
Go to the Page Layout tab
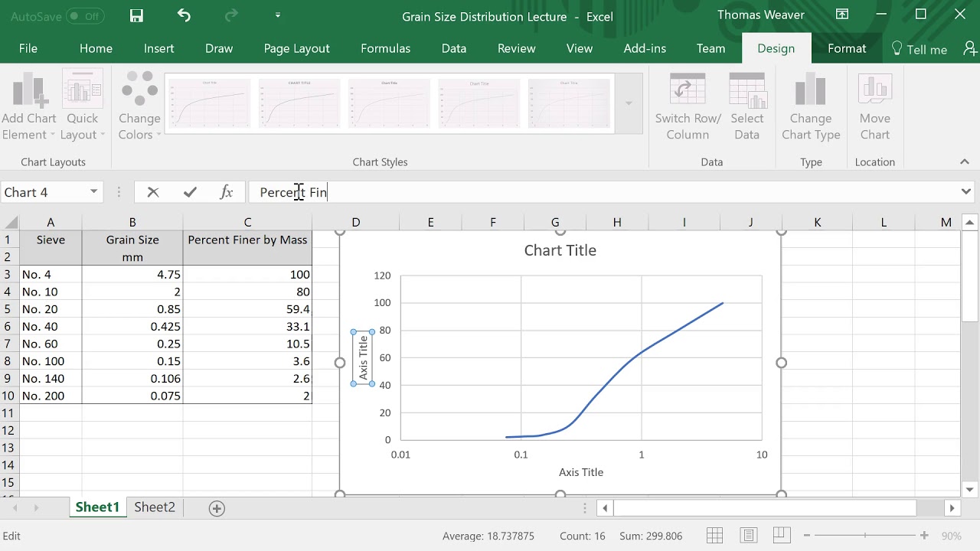click(x=296, y=48)
